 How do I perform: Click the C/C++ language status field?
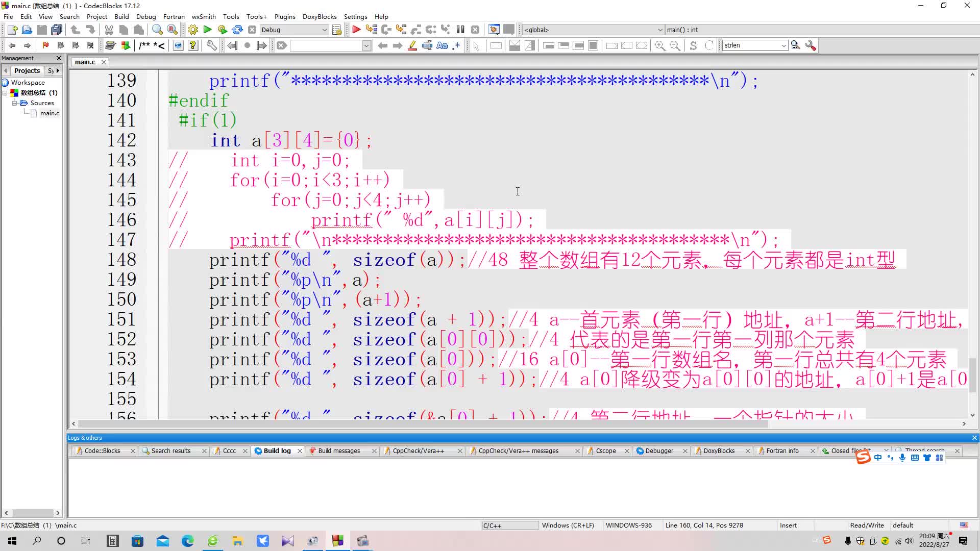509,525
